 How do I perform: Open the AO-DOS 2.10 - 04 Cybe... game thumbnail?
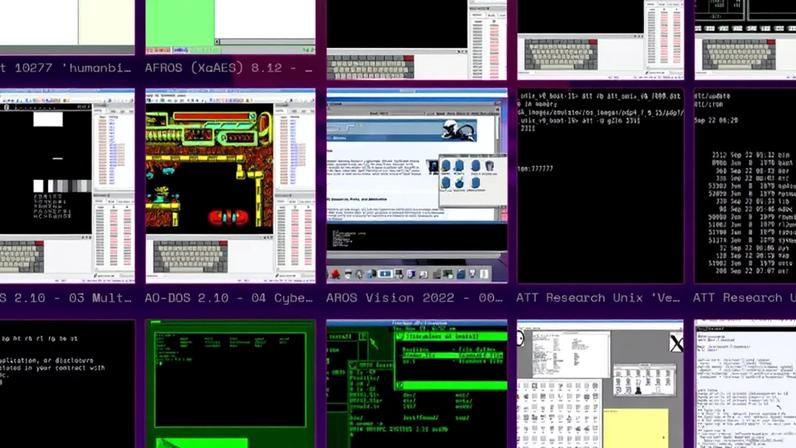coord(230,186)
